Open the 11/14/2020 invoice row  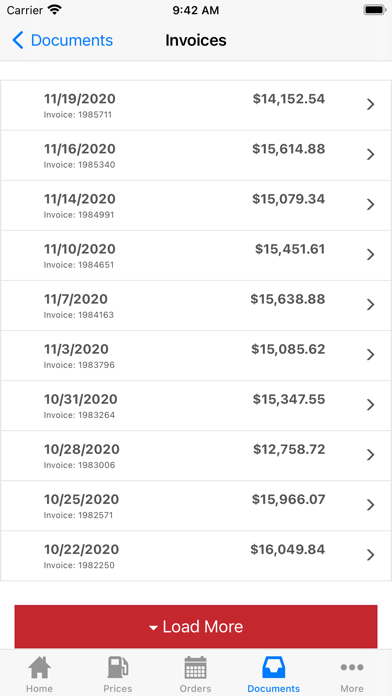[196, 206]
